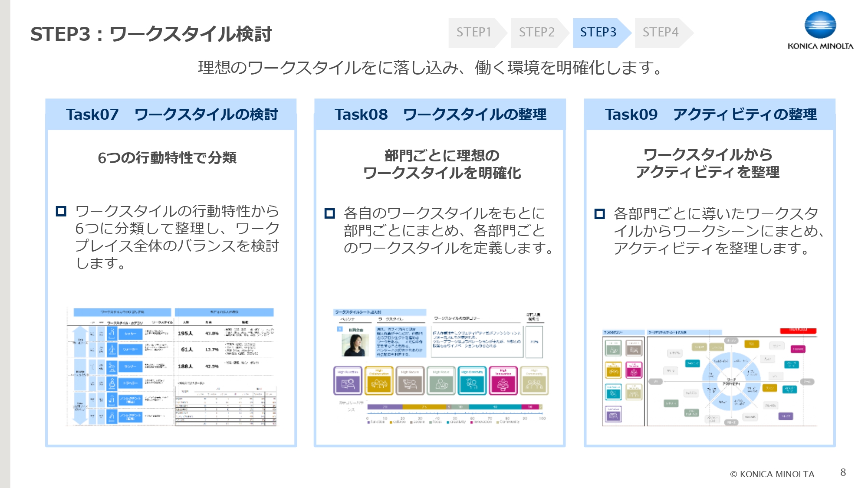Click the Task07 square bullet marker

pyautogui.click(x=61, y=211)
